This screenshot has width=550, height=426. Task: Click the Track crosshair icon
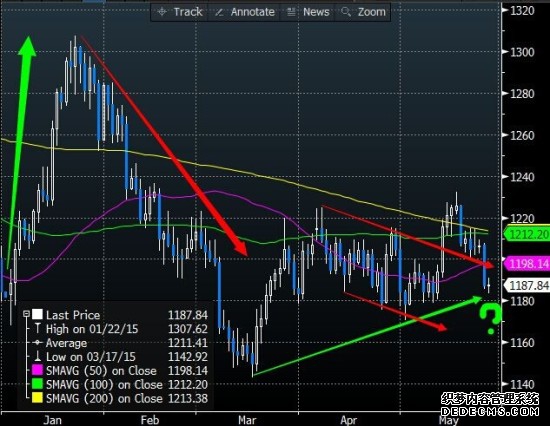pos(162,12)
